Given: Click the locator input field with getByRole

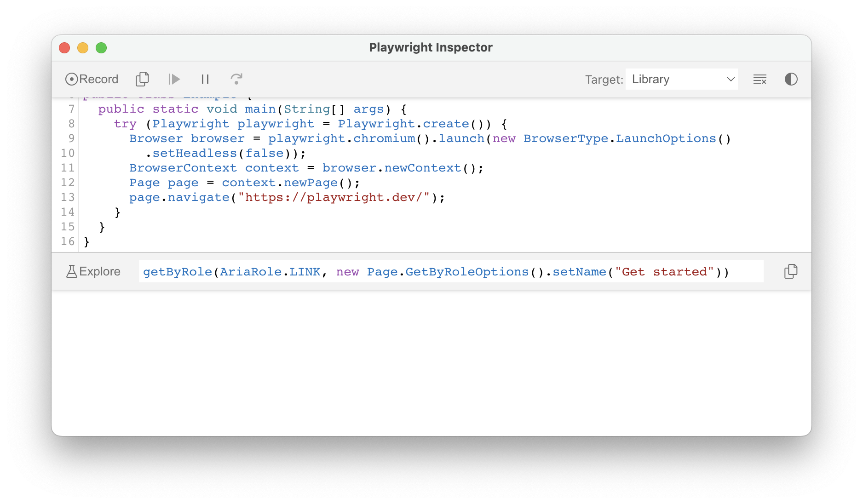Looking at the screenshot, I should [x=451, y=271].
